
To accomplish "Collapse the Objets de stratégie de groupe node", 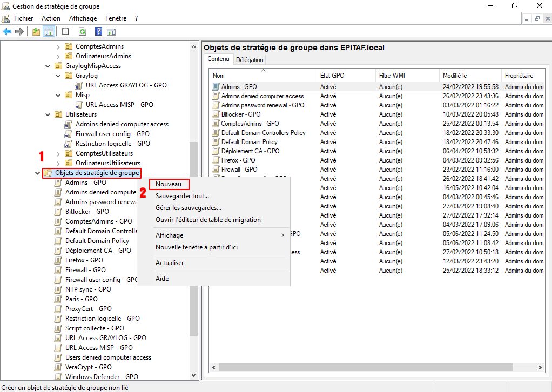I will (x=37, y=173).
